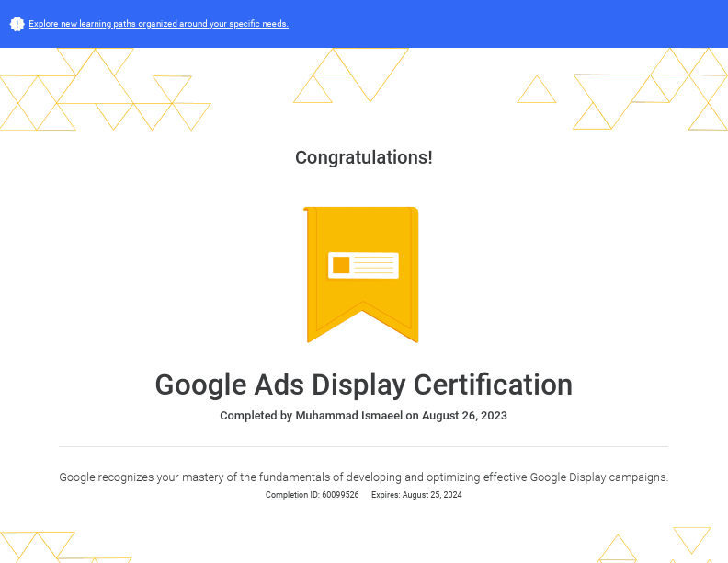The width and height of the screenshot is (728, 563).
Task: Click the "Completion ID: 60099526" text
Action: coord(312,495)
